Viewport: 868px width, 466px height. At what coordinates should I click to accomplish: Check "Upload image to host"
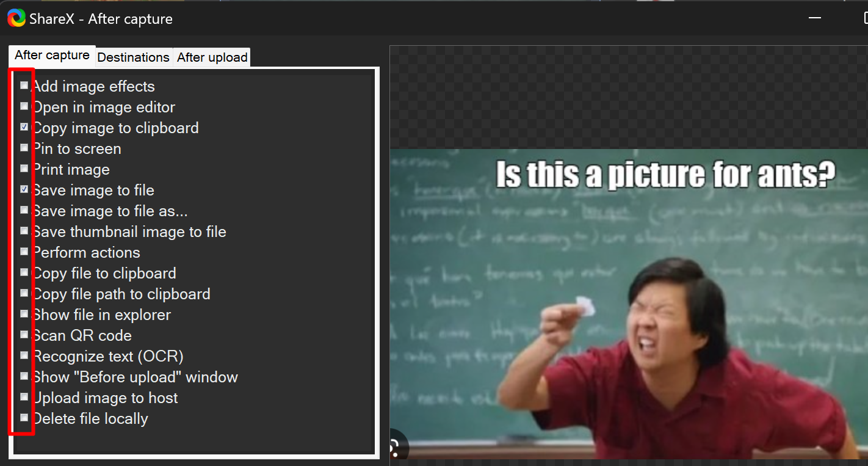[x=24, y=396]
